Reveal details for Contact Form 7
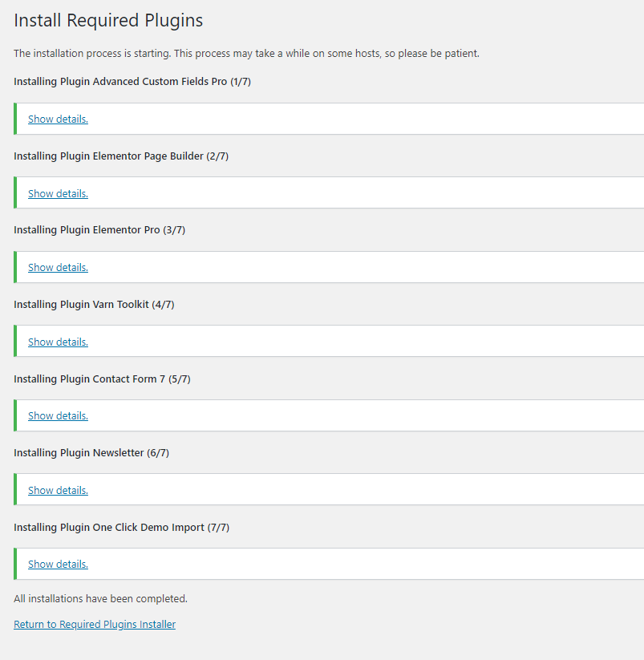644x660 pixels. coord(58,415)
